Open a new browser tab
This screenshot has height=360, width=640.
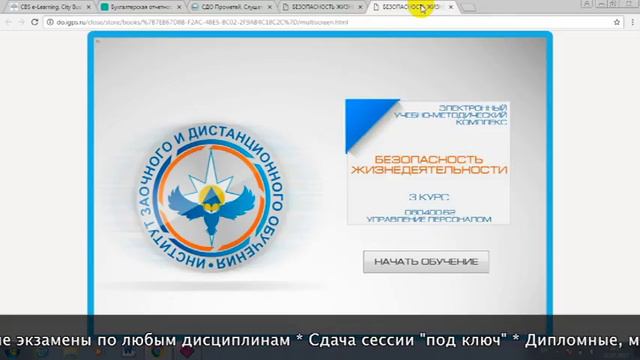[x=469, y=7]
